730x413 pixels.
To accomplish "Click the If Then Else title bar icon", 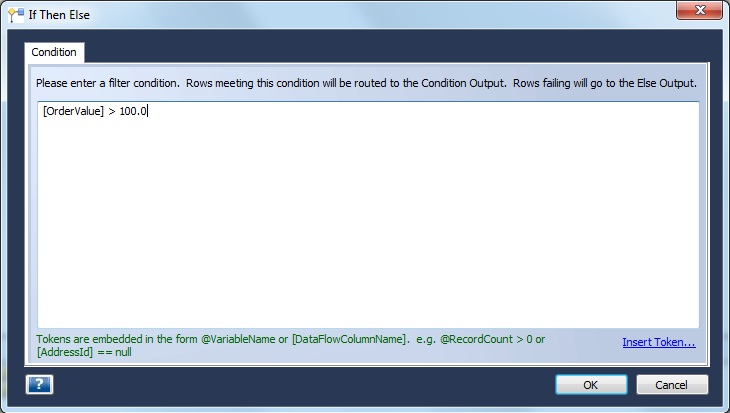I will pyautogui.click(x=16, y=15).
